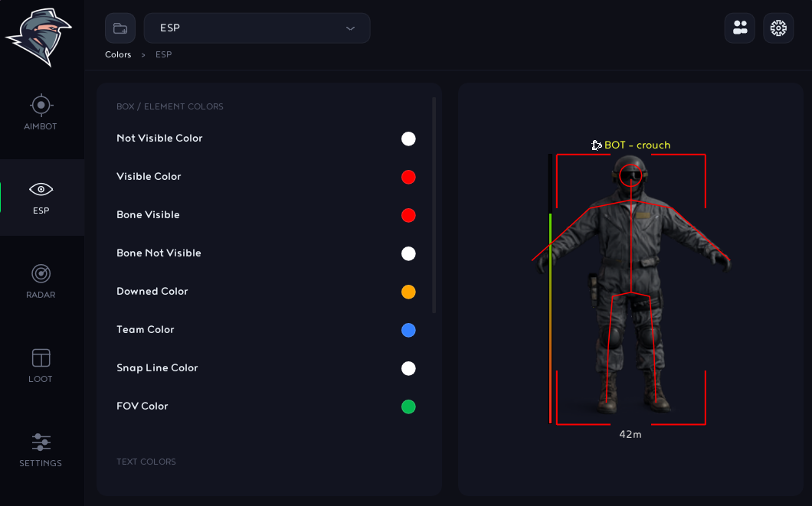Click the bot character preview model
The image size is (812, 506).
pos(631,285)
